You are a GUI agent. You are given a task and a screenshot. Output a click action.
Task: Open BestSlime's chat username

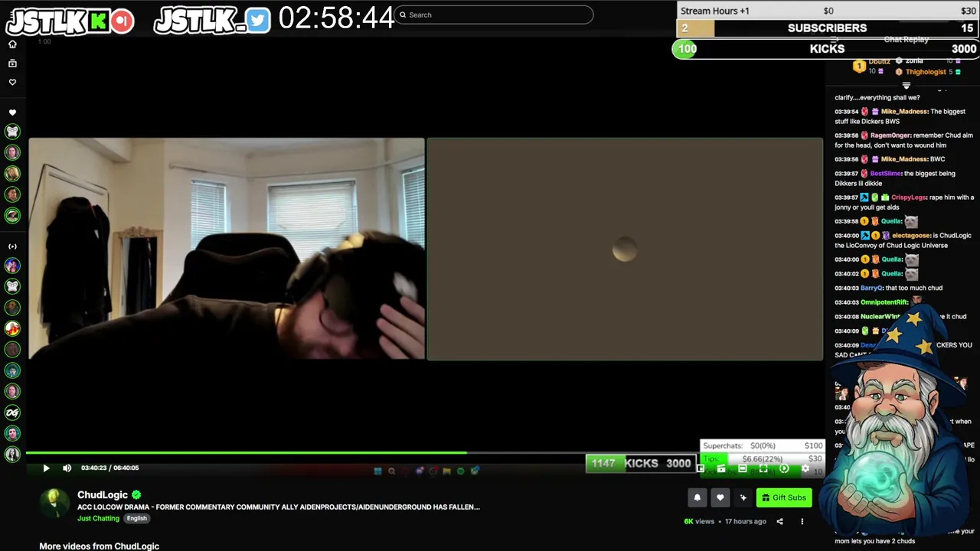(886, 174)
